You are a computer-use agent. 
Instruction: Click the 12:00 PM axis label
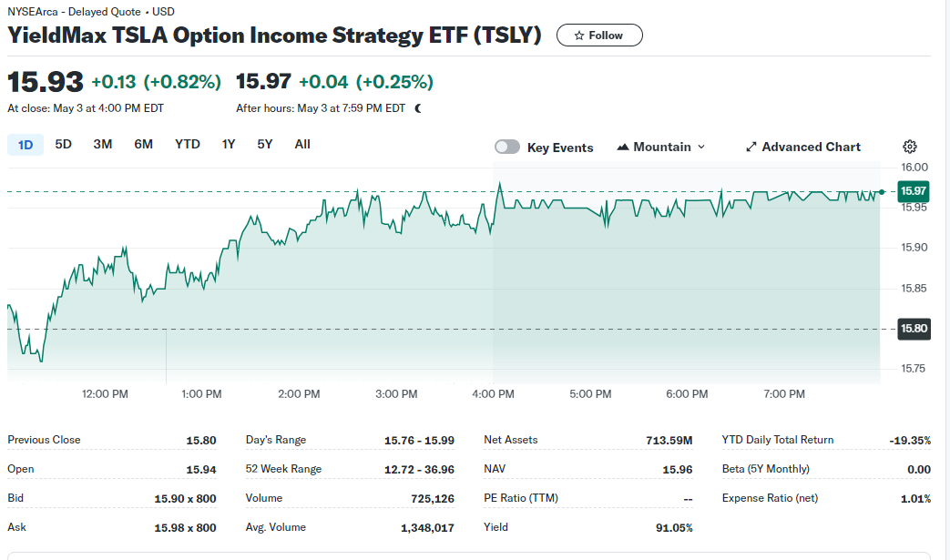click(x=105, y=394)
